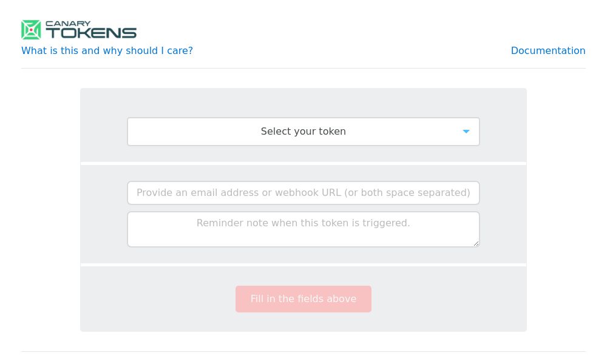Click the reminder note text area

tap(303, 229)
